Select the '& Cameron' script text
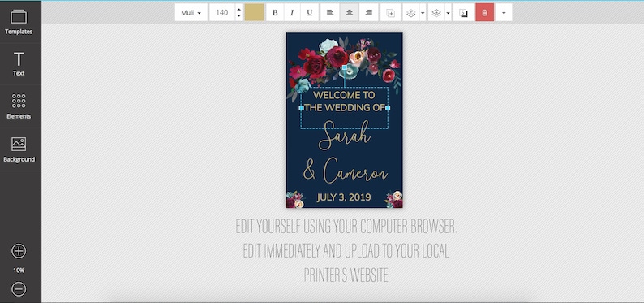 pos(345,171)
